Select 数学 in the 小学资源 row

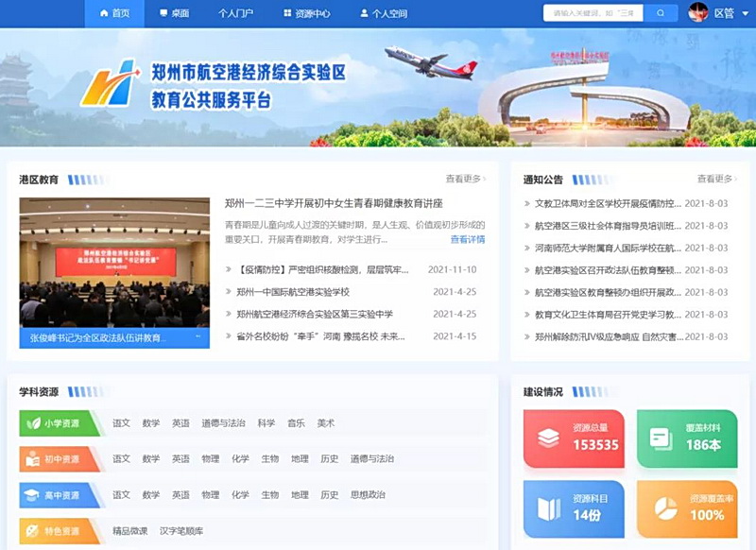(x=151, y=423)
